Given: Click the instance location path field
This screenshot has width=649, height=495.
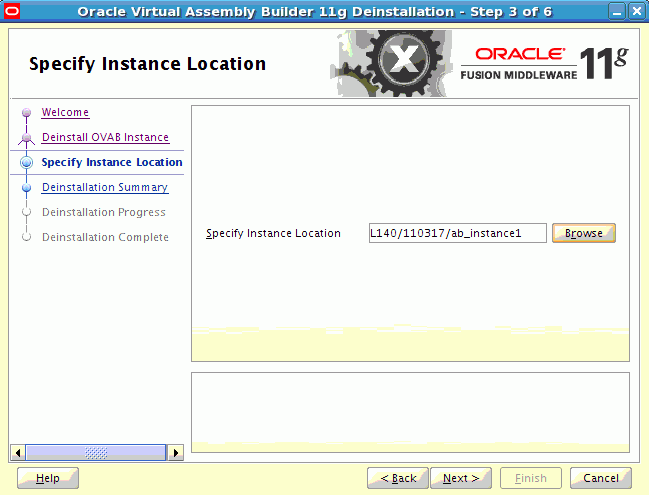Looking at the screenshot, I should (458, 233).
